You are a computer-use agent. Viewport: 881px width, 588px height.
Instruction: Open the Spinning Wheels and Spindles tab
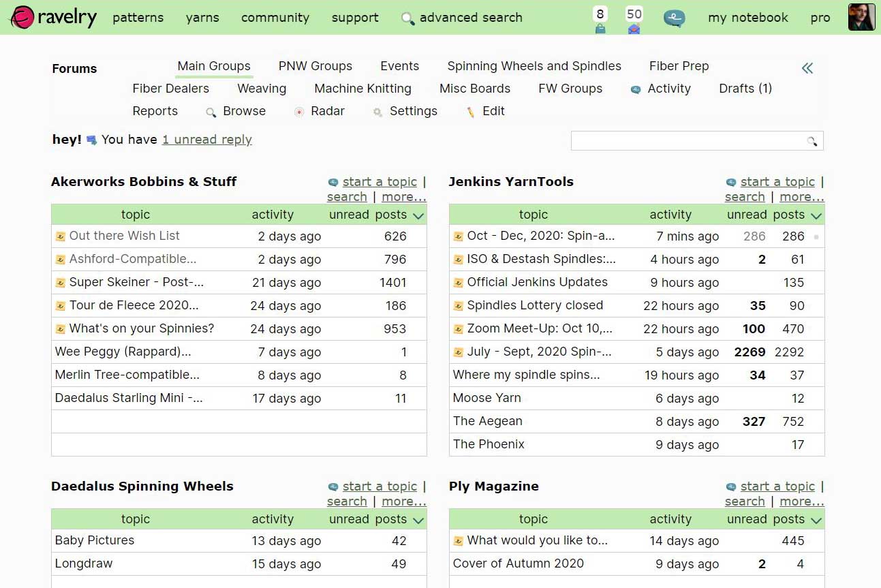[534, 66]
